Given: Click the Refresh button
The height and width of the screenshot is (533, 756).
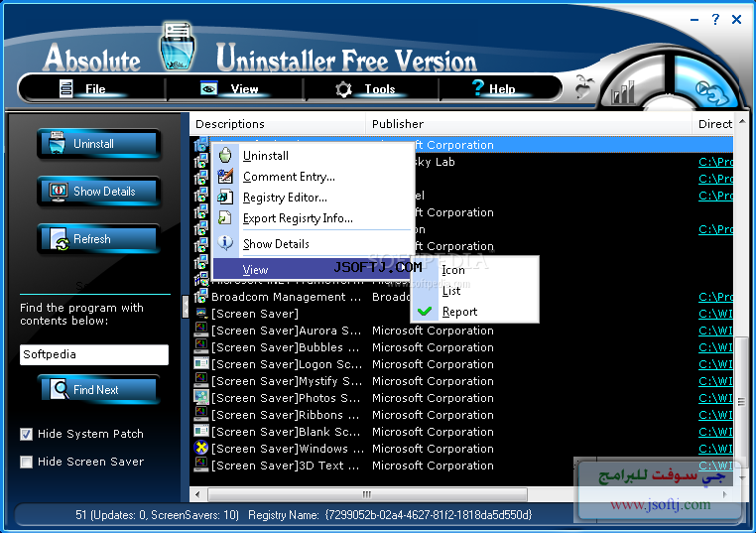Looking at the screenshot, I should click(99, 239).
